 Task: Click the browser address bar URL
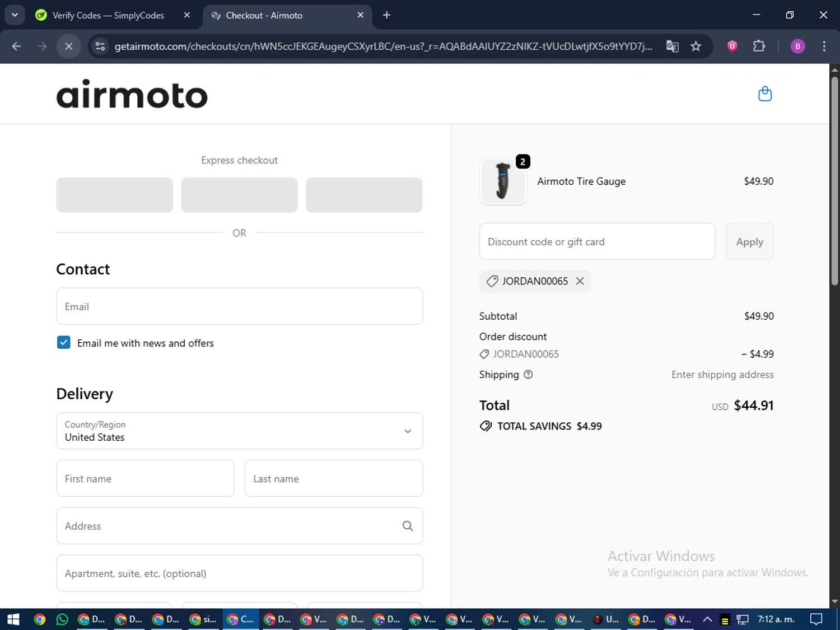tap(383, 46)
